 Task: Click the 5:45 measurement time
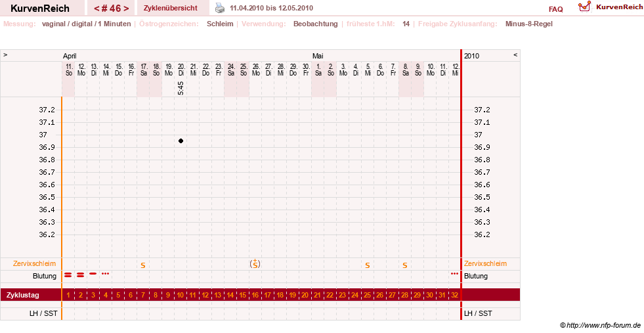pos(181,88)
